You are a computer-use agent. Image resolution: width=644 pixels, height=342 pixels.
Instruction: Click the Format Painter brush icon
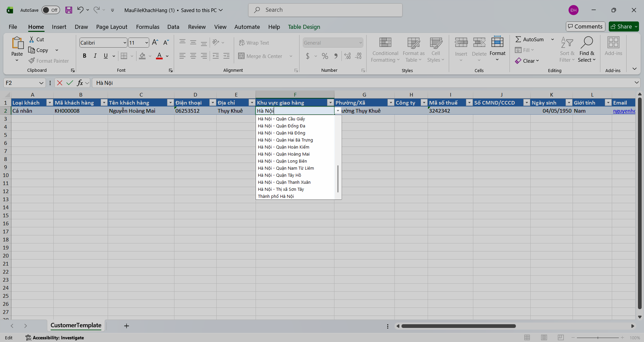point(32,61)
